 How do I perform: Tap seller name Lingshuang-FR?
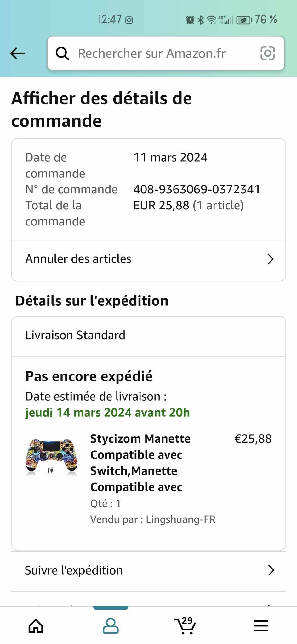180,519
